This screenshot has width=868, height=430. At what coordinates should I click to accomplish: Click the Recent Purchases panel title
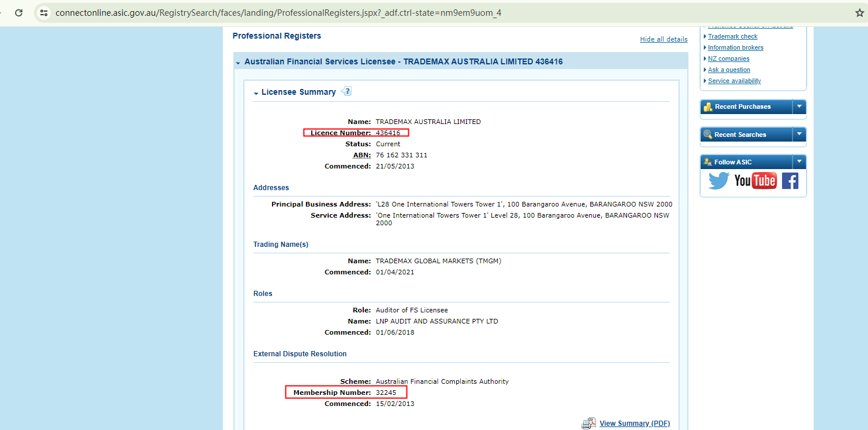pos(743,106)
